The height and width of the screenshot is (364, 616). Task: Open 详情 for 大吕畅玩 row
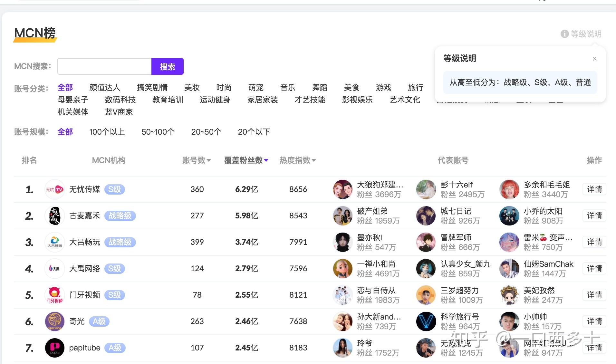click(594, 242)
